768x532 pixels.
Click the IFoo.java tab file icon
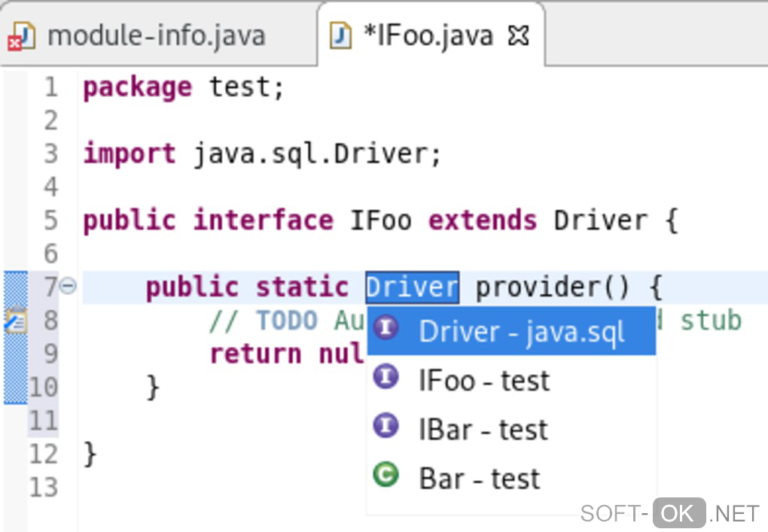tap(341, 35)
